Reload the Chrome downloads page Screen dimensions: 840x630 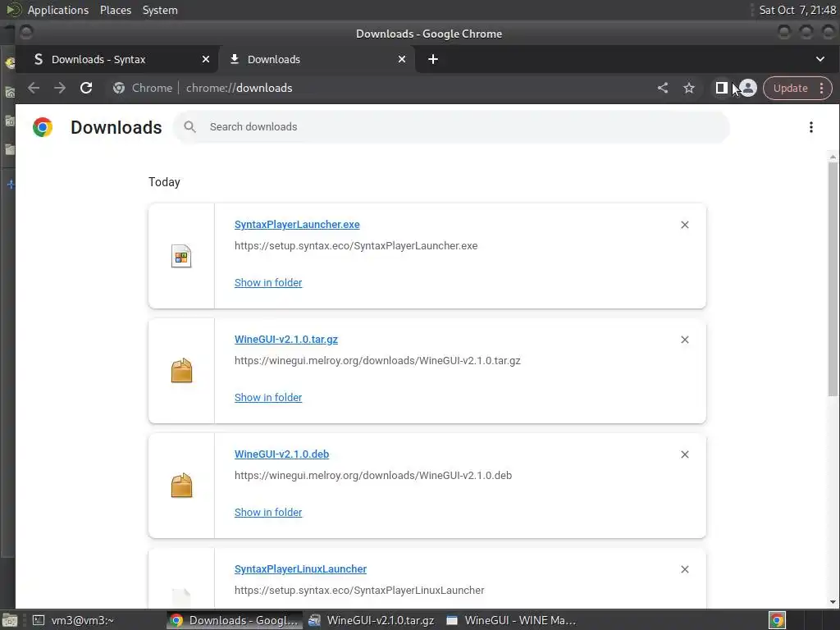point(86,88)
